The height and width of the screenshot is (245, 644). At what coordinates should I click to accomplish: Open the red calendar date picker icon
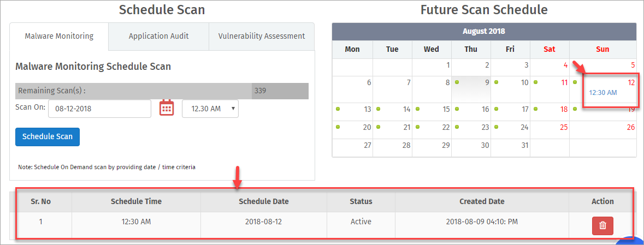pos(167,109)
